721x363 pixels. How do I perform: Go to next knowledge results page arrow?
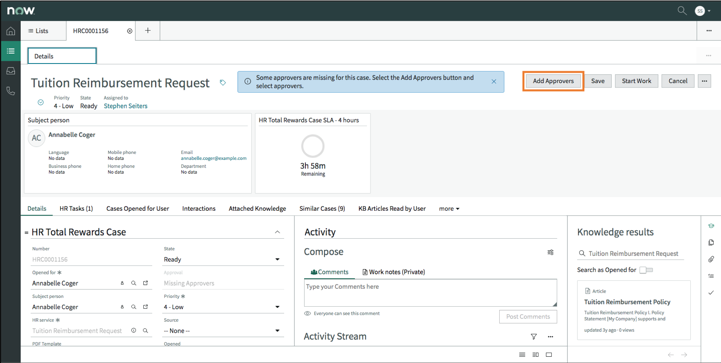(684, 355)
